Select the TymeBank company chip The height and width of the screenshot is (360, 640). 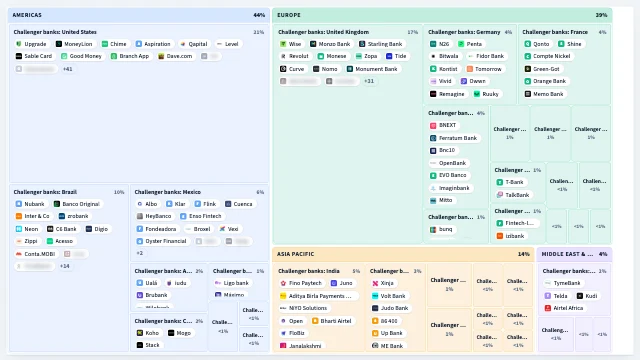tap(563, 283)
